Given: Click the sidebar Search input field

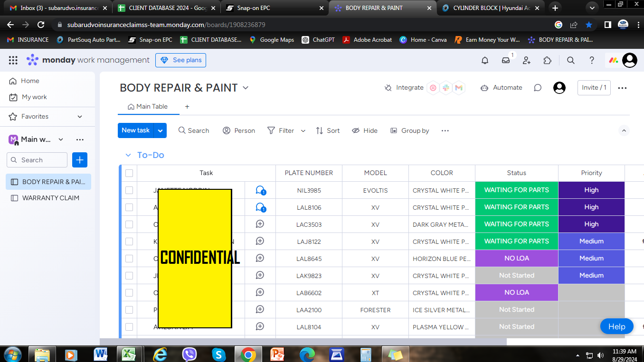Looking at the screenshot, I should 37,160.
